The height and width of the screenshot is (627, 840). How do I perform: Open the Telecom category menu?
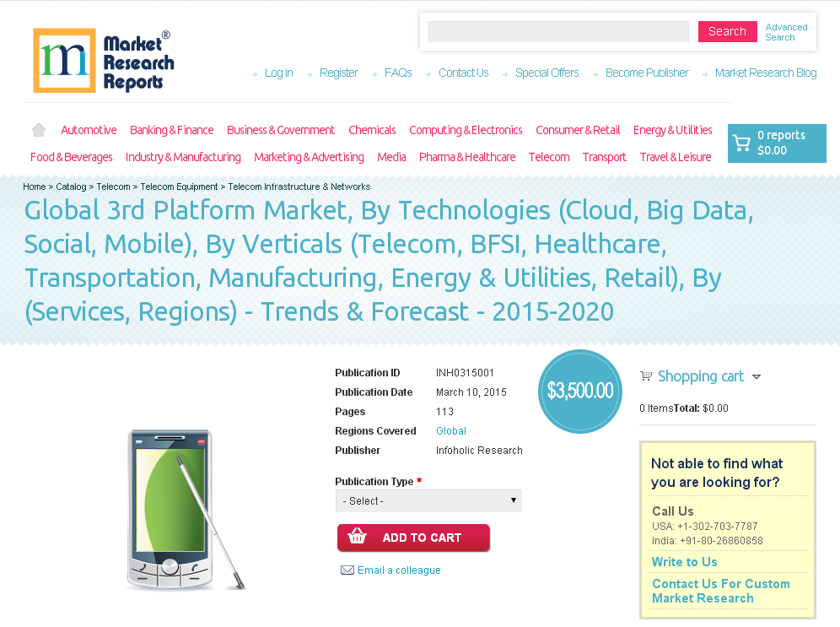(x=549, y=157)
